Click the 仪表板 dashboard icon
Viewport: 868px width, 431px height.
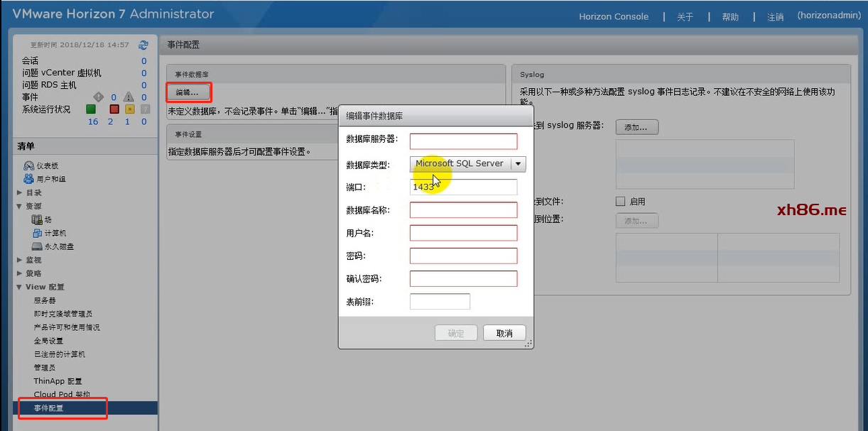click(x=29, y=165)
